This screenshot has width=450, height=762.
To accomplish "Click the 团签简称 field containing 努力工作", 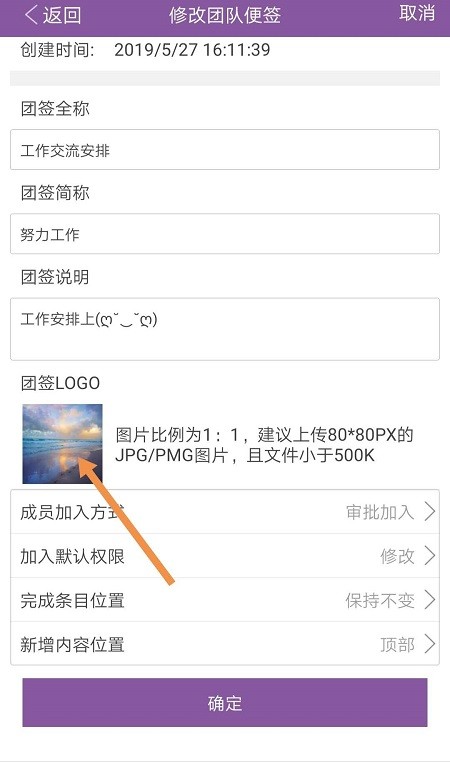I will pyautogui.click(x=225, y=234).
